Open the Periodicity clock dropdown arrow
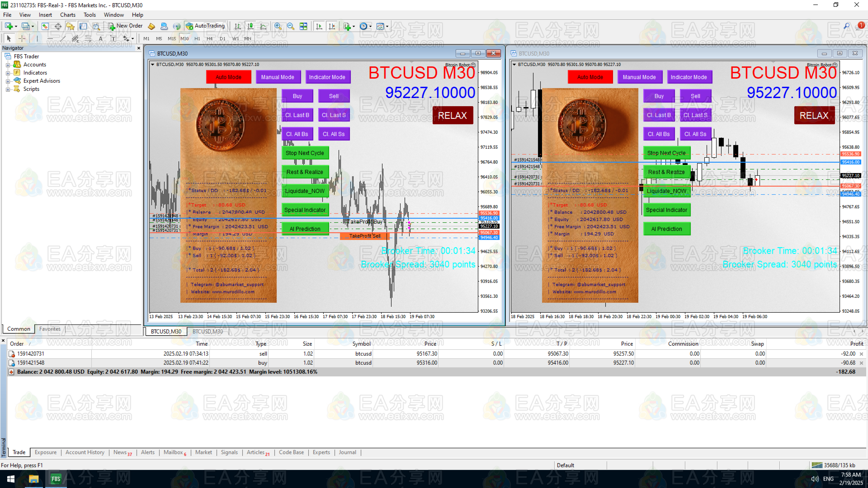This screenshot has height=488, width=868. [x=370, y=26]
